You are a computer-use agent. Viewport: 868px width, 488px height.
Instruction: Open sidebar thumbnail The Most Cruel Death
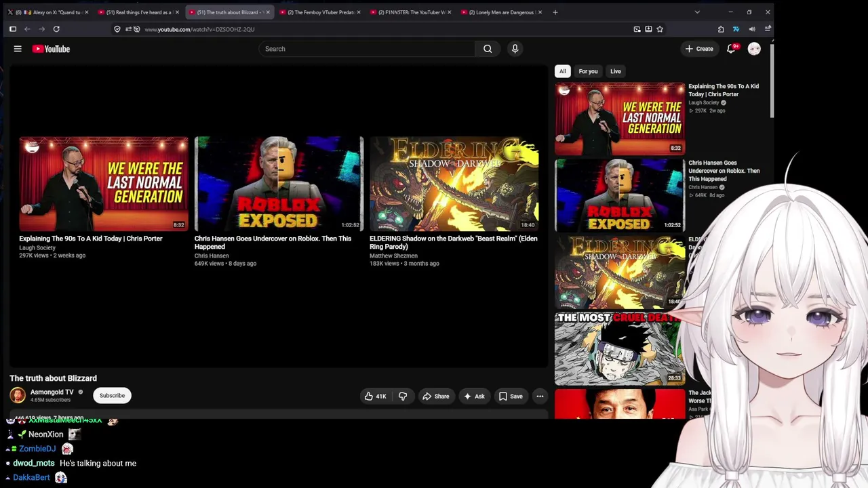click(620, 349)
